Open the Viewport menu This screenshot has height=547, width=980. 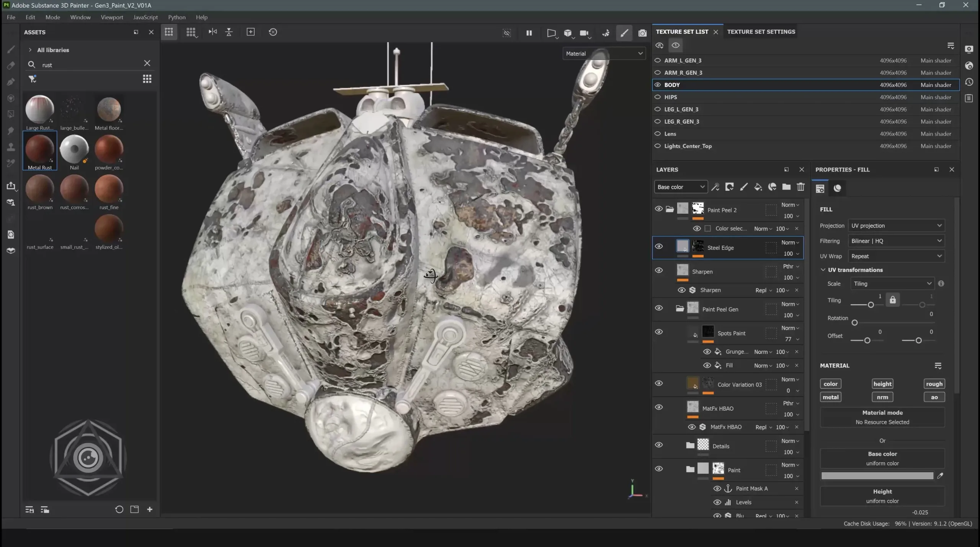pyautogui.click(x=112, y=17)
